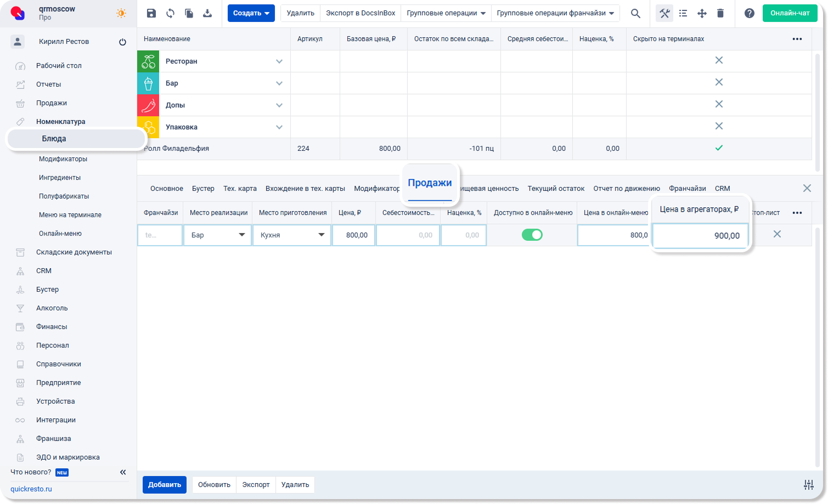Click the yellow Упаковка category color icon
This screenshot has height=504, width=828.
[148, 127]
